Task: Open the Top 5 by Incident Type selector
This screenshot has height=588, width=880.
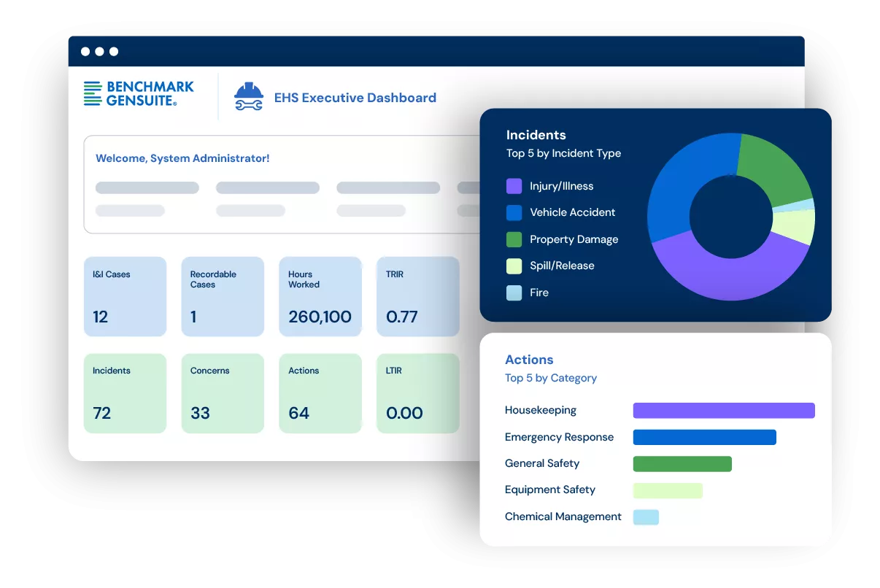Action: pyautogui.click(x=563, y=153)
